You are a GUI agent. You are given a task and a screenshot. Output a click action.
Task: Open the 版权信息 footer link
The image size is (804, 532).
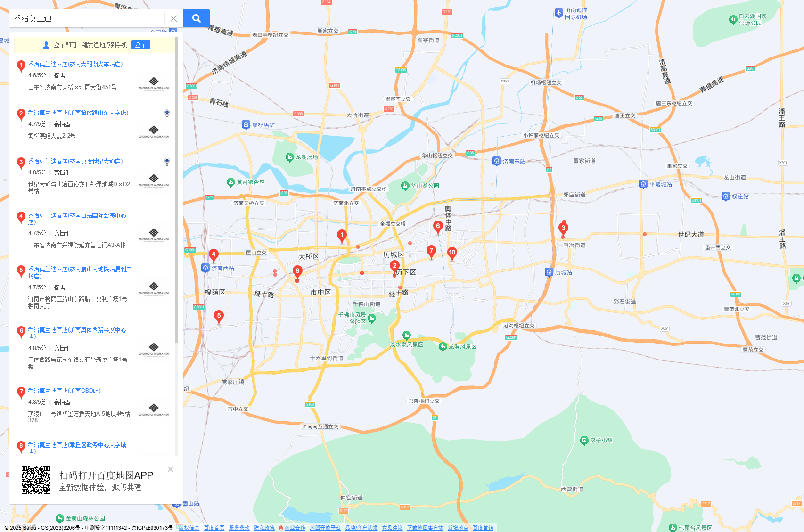pyautogui.click(x=189, y=528)
